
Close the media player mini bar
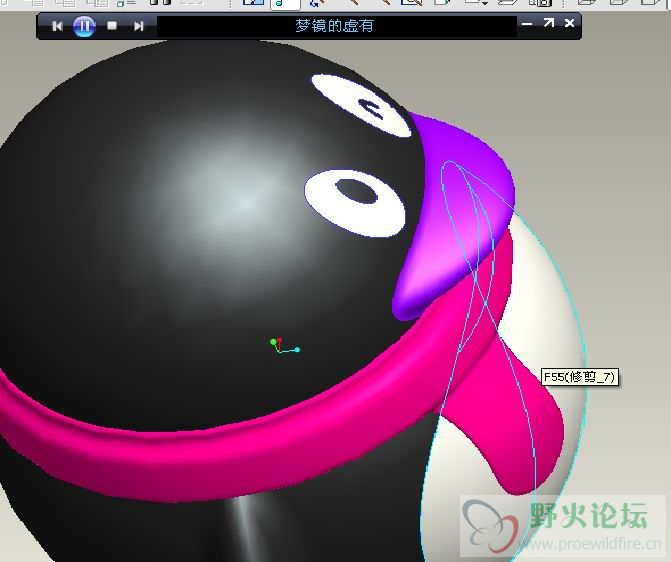(x=570, y=23)
